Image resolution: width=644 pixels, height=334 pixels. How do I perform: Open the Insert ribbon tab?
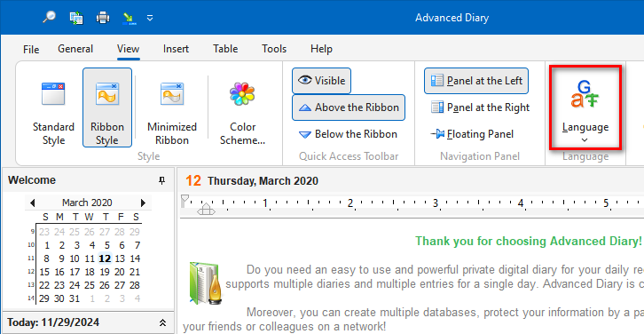176,49
